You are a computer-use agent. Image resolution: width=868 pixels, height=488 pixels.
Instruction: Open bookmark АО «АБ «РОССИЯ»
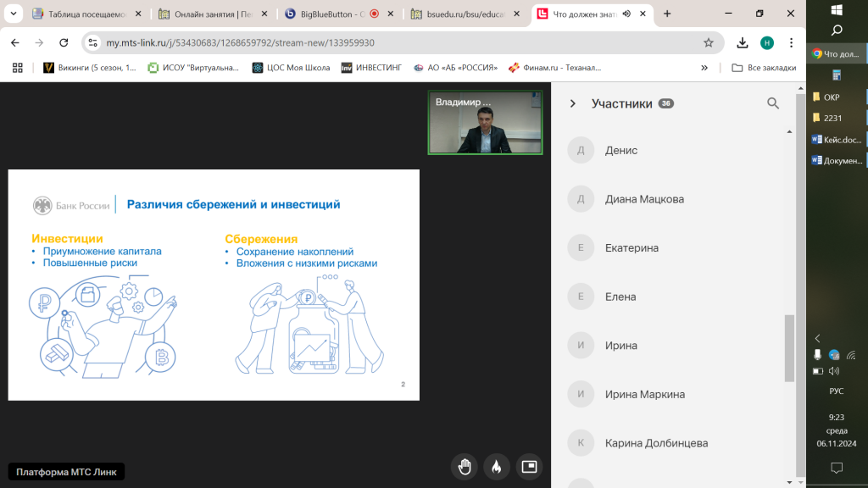click(455, 68)
